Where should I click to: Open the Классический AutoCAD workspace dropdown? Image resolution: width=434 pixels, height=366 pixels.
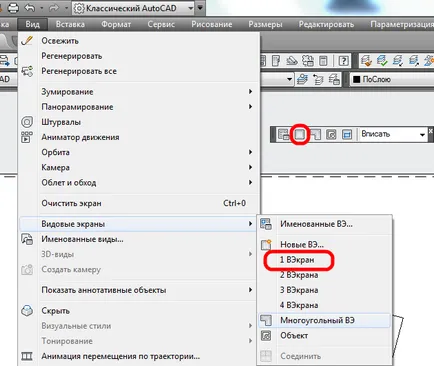coord(133,8)
